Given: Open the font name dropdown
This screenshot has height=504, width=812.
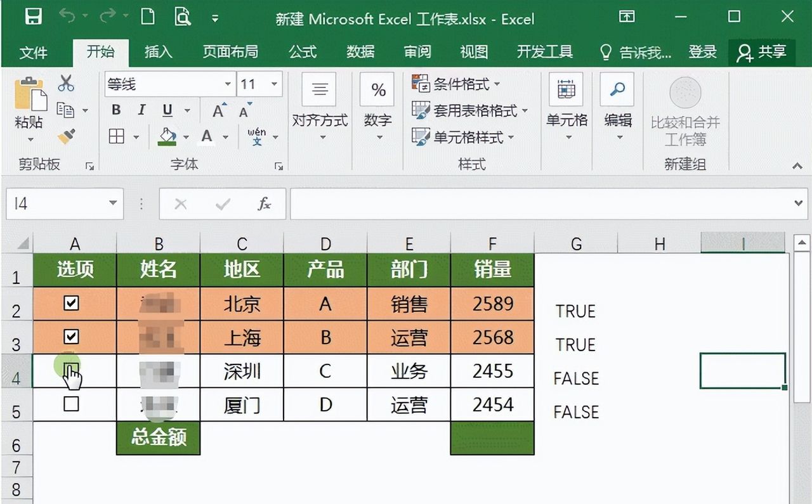Looking at the screenshot, I should pos(228,83).
